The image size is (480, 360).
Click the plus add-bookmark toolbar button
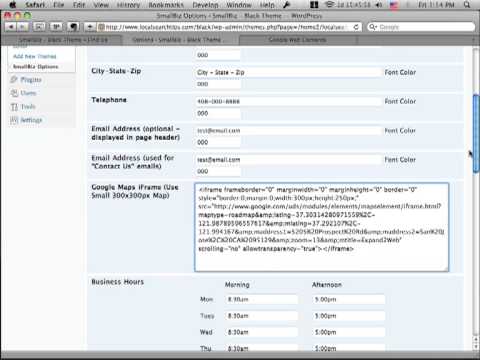point(90,27)
